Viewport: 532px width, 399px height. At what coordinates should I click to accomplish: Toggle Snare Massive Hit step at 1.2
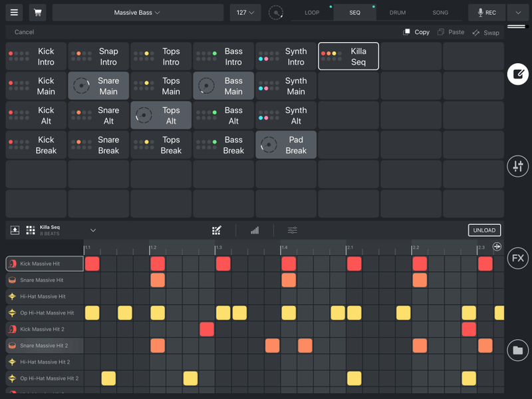pos(158,280)
